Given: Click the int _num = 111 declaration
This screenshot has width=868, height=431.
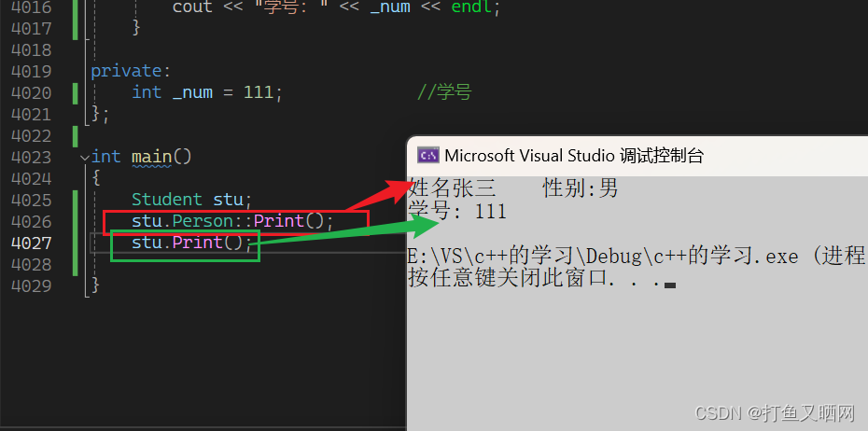Looking at the screenshot, I should coord(207,92).
